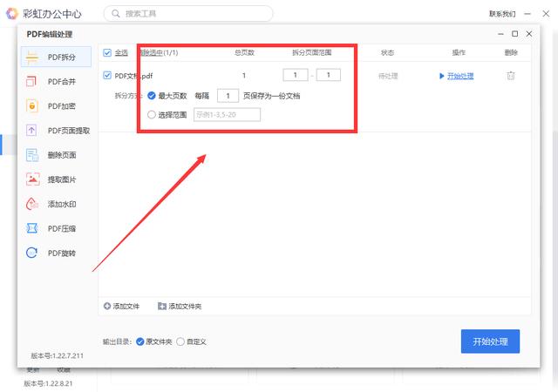Select the 最大页数 radio button
The height and width of the screenshot is (392, 558).
[x=151, y=96]
